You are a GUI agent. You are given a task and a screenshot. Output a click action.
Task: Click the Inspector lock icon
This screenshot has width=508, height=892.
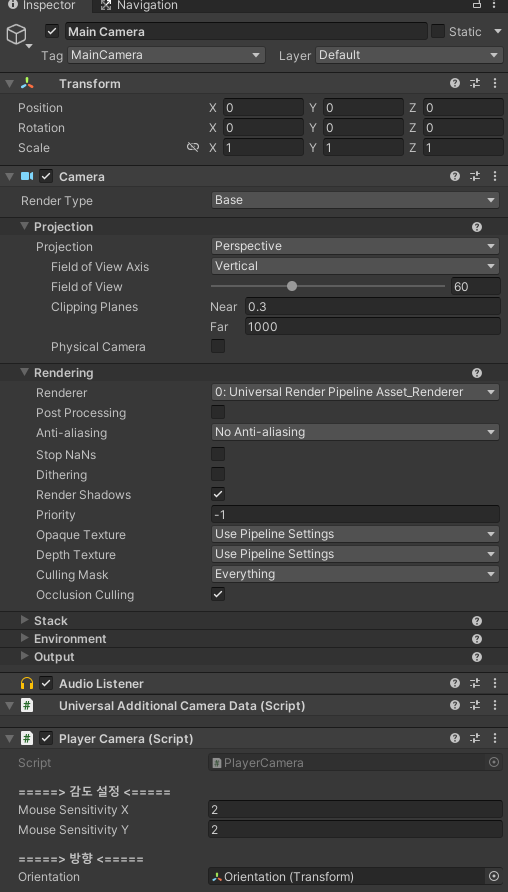[477, 5]
